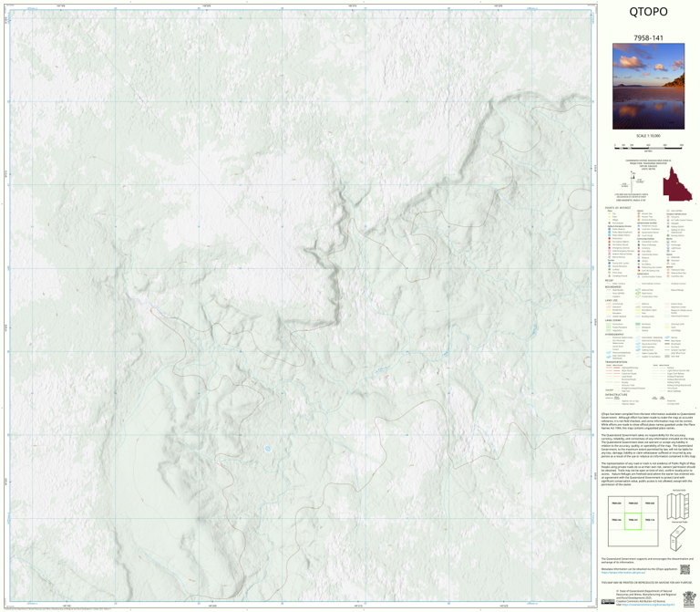
Task: Open the creativecommons.org licence link
Action: 648,605
